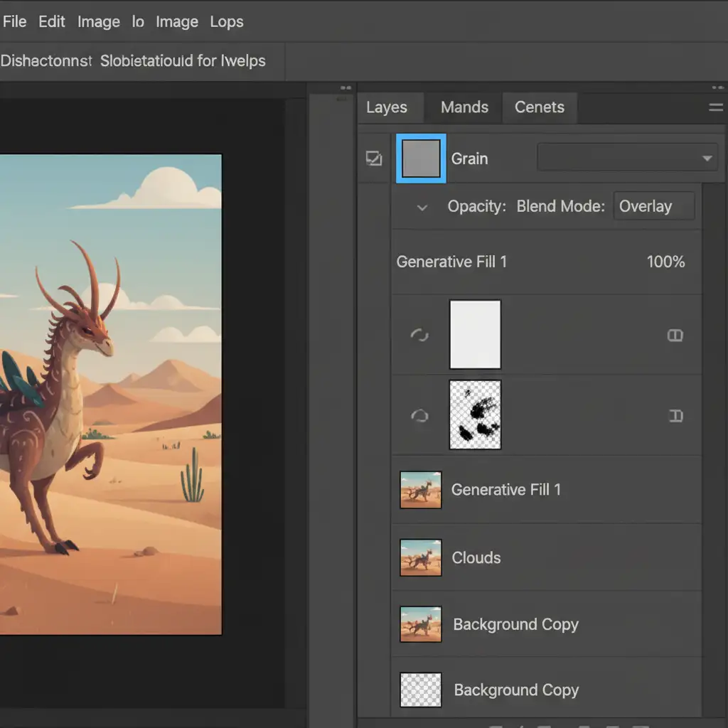Screen dimensions: 728x728
Task: Click the split-rectangle icon right of the white thumbnail
Action: (x=675, y=336)
